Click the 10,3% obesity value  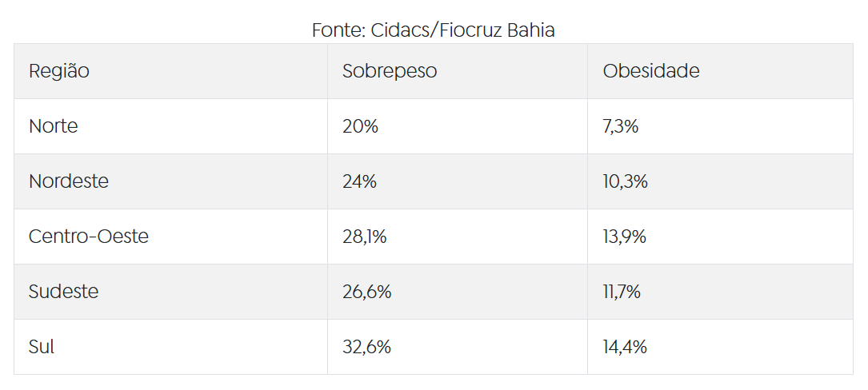click(x=625, y=181)
